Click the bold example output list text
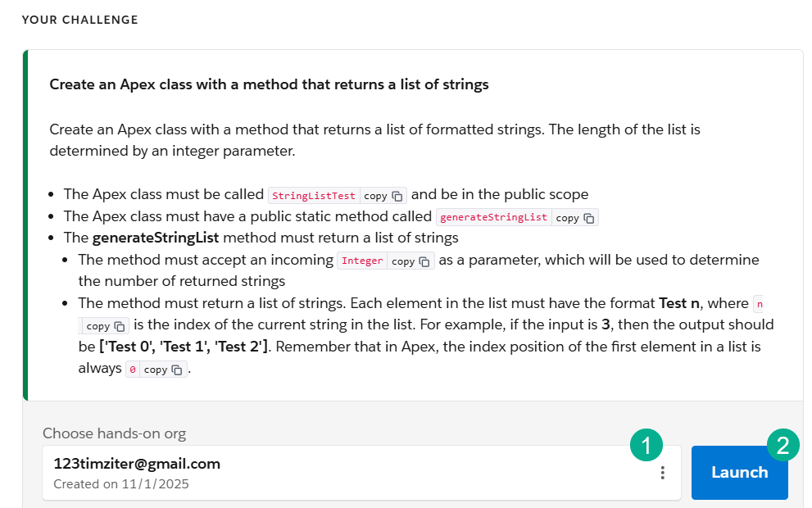This screenshot has width=812, height=508. [x=184, y=347]
